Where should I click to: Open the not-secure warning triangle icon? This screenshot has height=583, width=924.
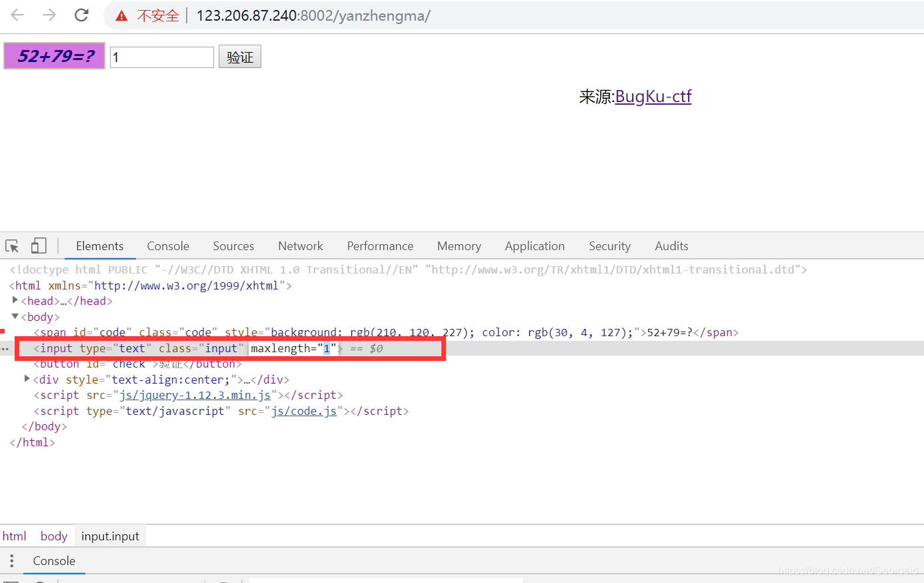click(x=121, y=16)
